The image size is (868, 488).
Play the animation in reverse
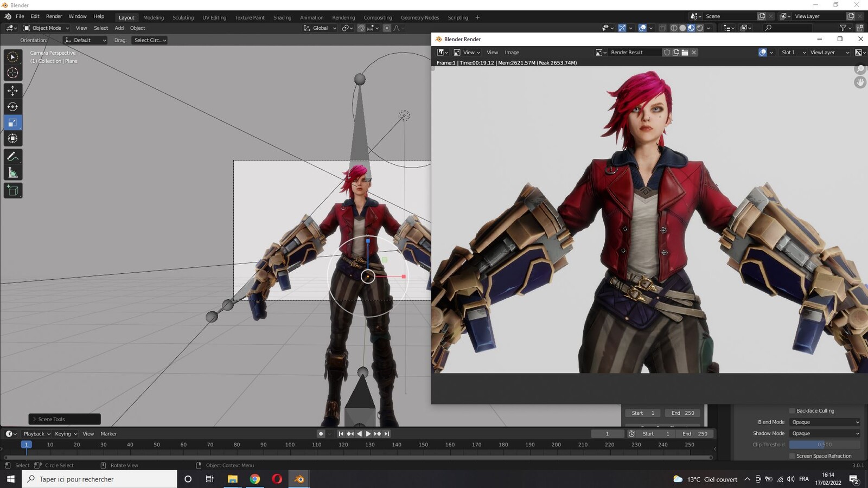pos(359,434)
